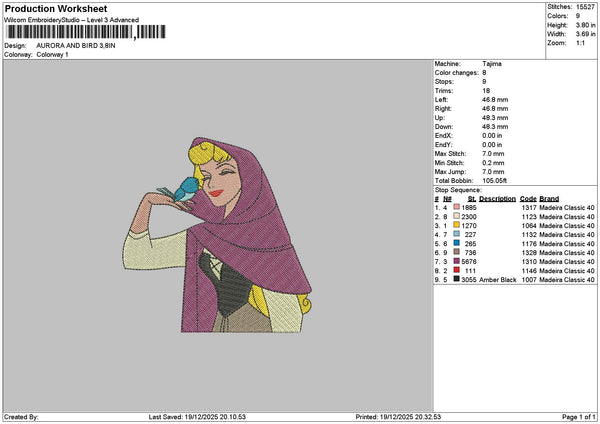This screenshot has height=424, width=600.
Task: Click the 'Down:' measurement label
Action: [x=444, y=127]
